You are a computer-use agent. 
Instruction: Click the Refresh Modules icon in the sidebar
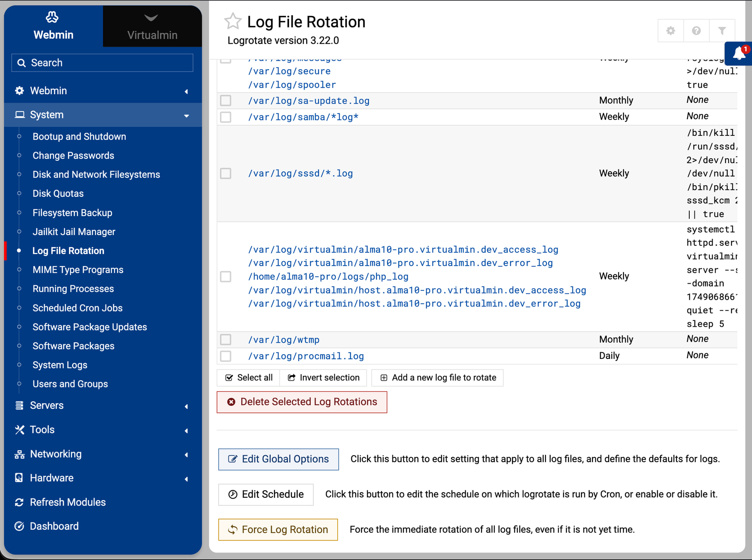19,502
